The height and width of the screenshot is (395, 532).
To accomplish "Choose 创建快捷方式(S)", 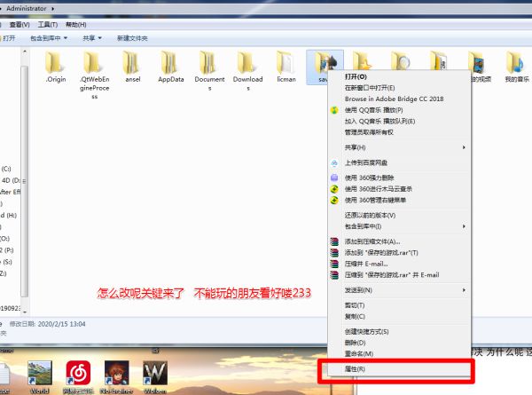I will (366, 331).
